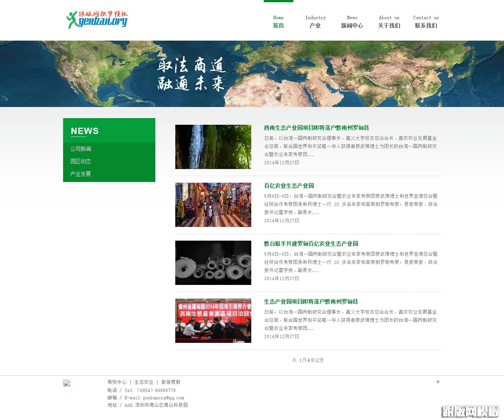This screenshot has height=420, width=504.
Task: Open the News 新闻中心 section
Action: (352, 22)
